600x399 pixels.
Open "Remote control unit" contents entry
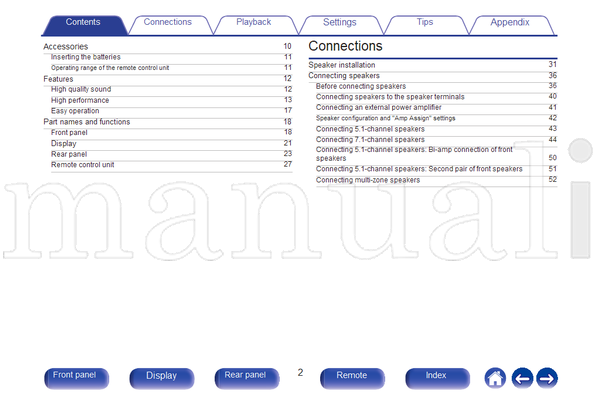coord(171,164)
